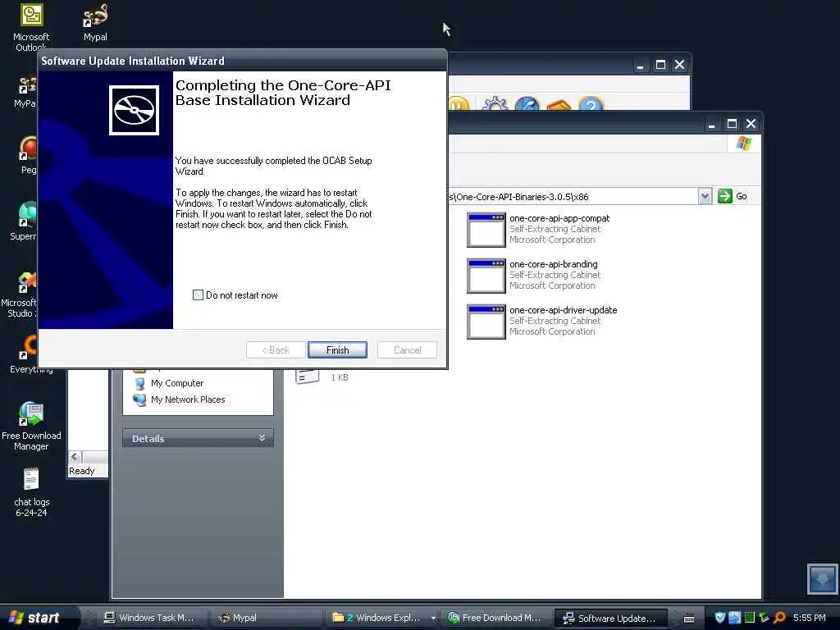Click the one-core-api-branding file name

tap(554, 264)
